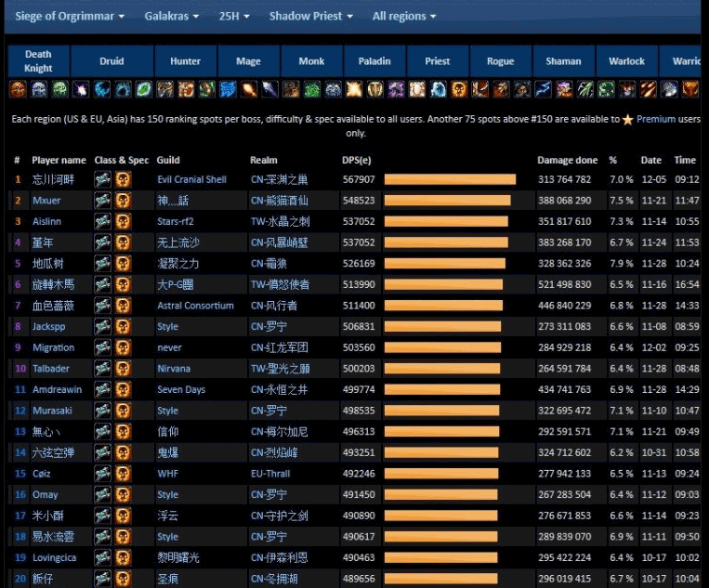709x588 pixels.
Task: Open the 25H difficulty dropdown
Action: pos(235,16)
